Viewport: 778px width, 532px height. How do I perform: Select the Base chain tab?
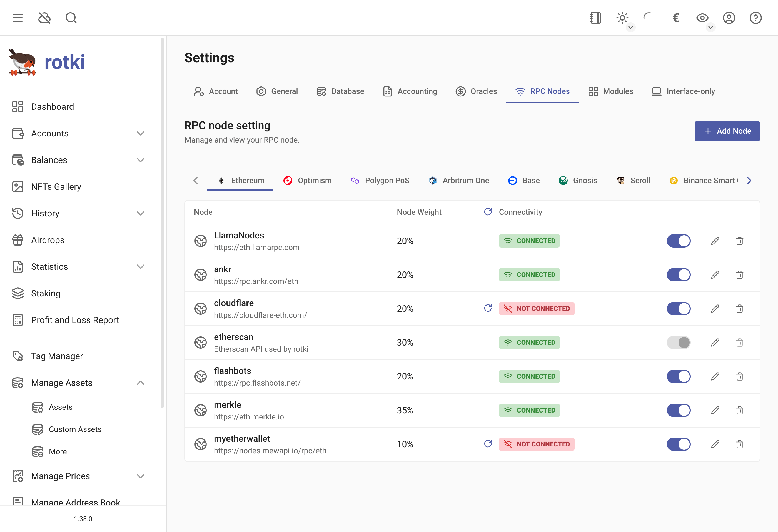point(524,181)
